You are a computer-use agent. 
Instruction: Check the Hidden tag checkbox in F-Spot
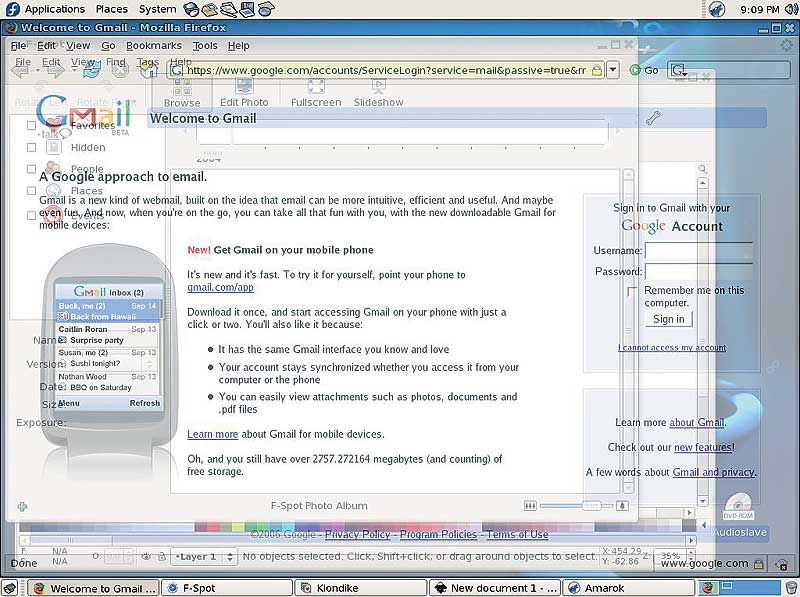[32, 147]
